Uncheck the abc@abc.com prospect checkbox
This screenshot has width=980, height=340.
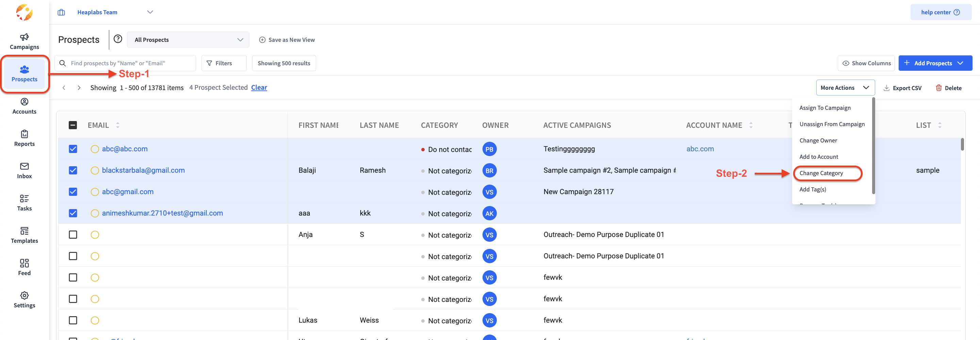(73, 149)
